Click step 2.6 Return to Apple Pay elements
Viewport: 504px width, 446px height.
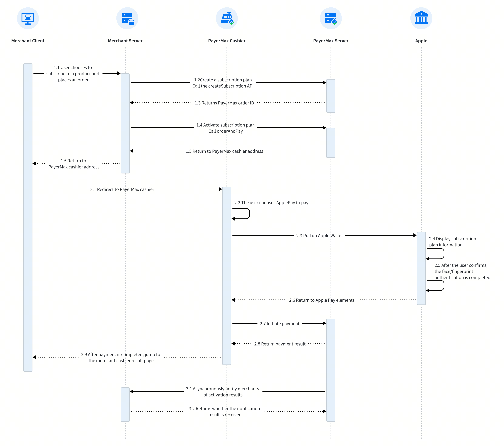[322, 300]
